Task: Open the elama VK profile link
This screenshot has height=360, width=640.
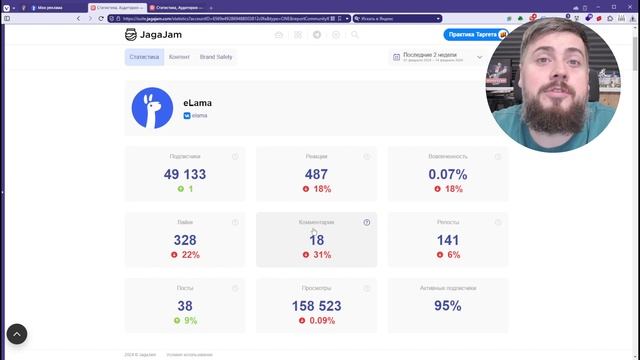Action: tap(200, 116)
